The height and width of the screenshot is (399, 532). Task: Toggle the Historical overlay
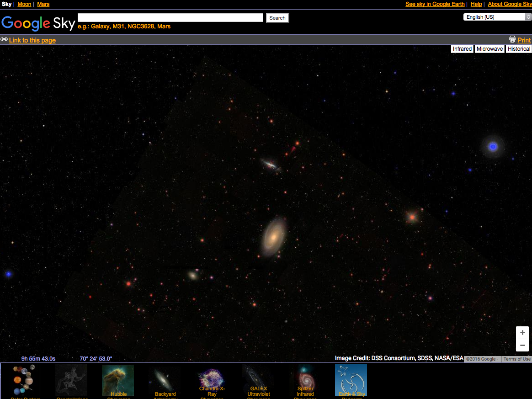pyautogui.click(x=519, y=49)
